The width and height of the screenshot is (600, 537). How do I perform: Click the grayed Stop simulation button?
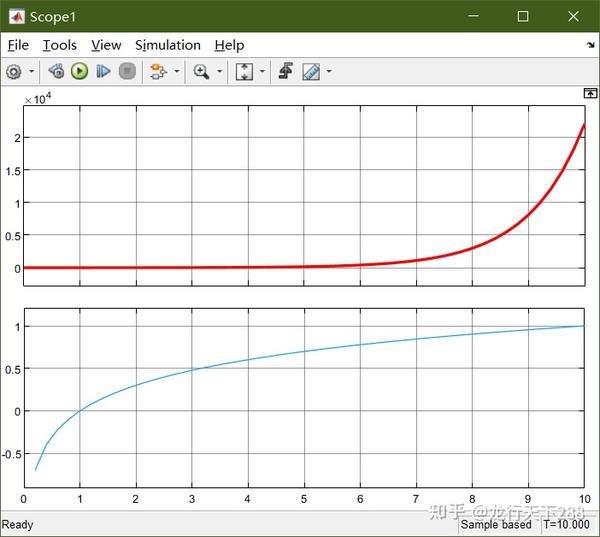[127, 71]
